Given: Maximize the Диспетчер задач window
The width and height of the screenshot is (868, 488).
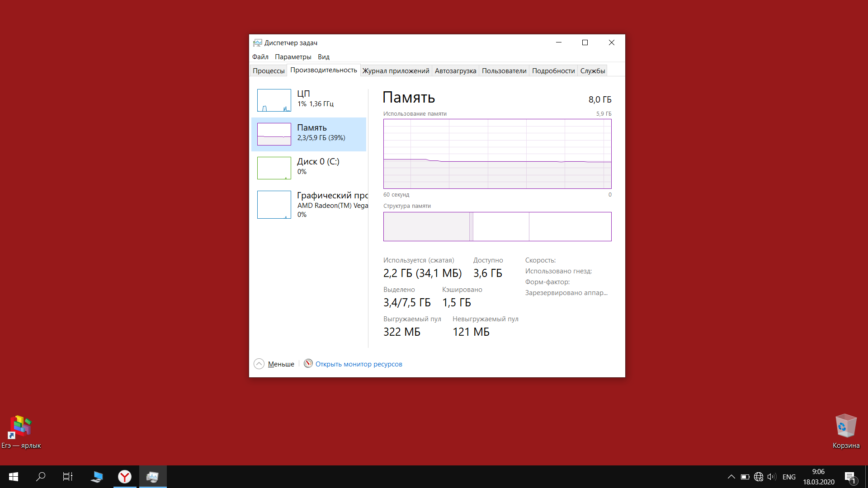Looking at the screenshot, I should [585, 42].
